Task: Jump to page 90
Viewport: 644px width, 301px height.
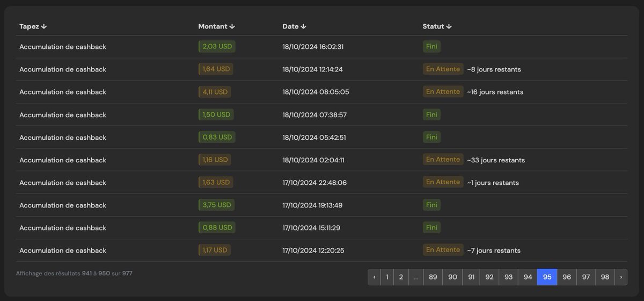Action: (452, 277)
